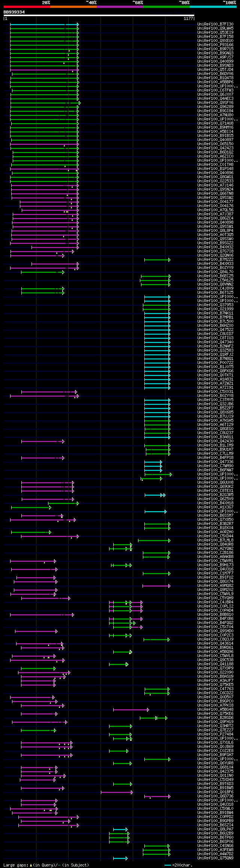Click hit label UniRef100_C3TMY5

(215, 400)
